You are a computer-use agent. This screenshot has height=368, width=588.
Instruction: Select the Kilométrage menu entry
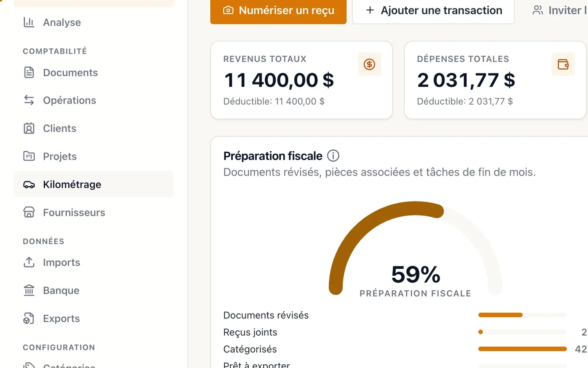(x=94, y=184)
